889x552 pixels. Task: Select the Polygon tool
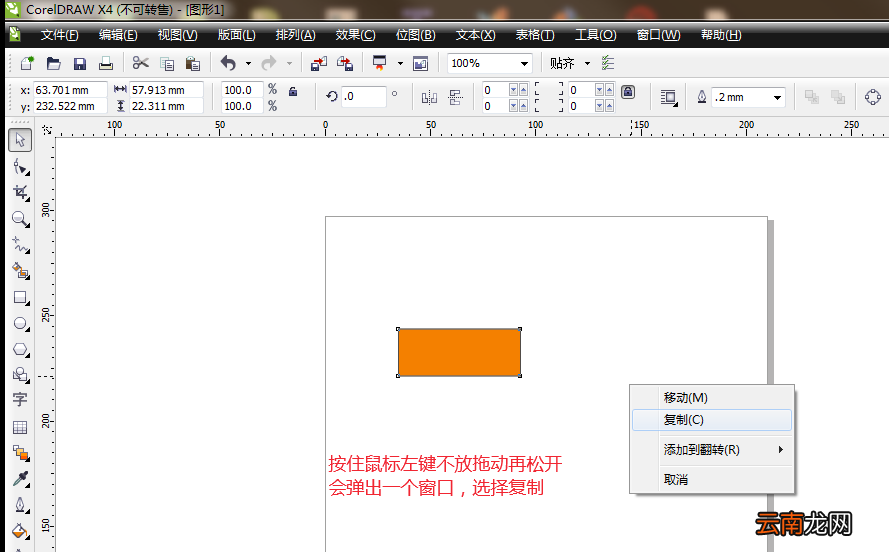21,350
